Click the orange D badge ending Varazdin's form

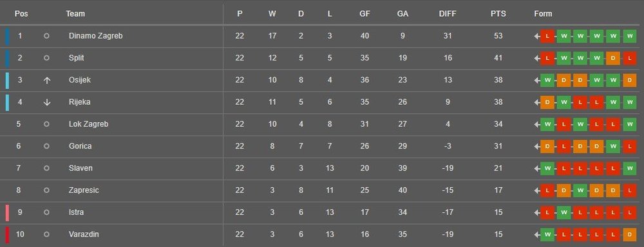click(x=629, y=235)
